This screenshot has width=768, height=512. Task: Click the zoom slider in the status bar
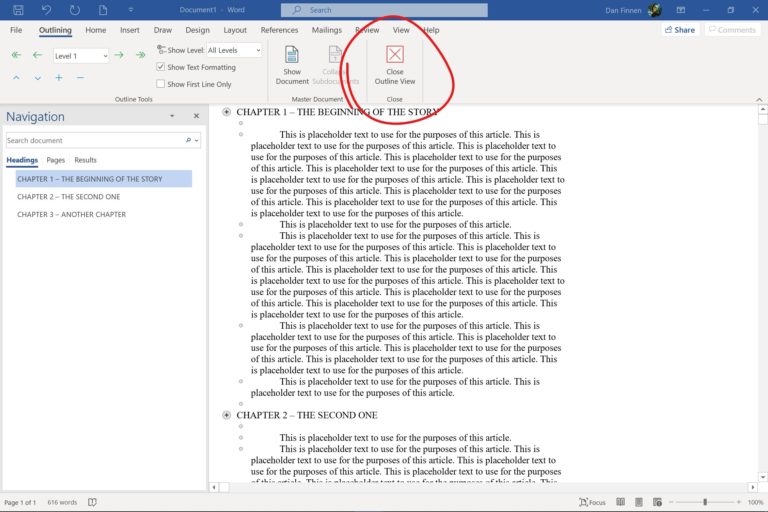point(705,502)
